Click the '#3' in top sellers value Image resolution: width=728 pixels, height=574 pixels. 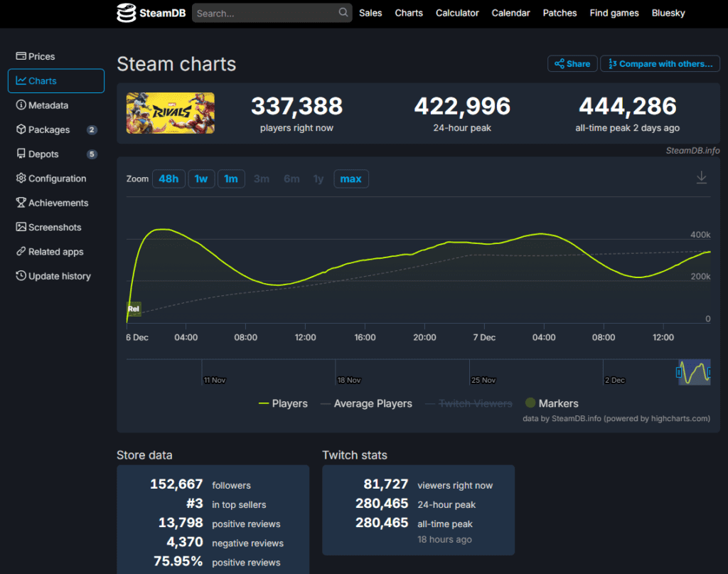(195, 504)
